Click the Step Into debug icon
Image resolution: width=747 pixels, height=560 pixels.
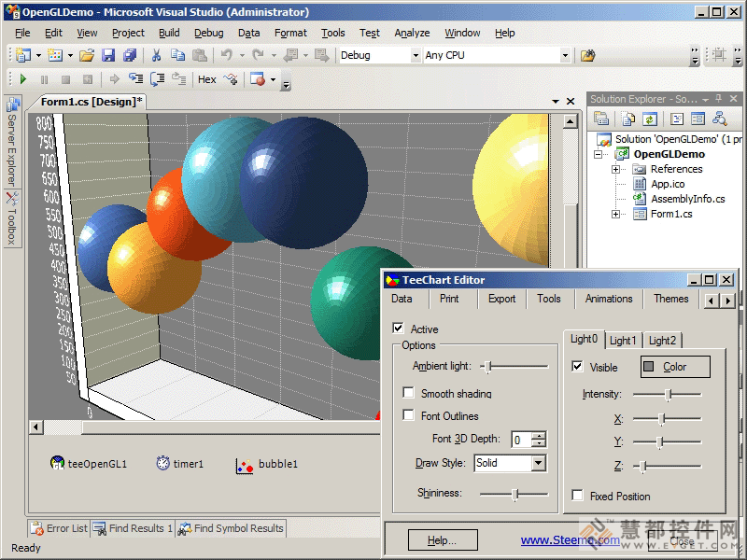(135, 78)
